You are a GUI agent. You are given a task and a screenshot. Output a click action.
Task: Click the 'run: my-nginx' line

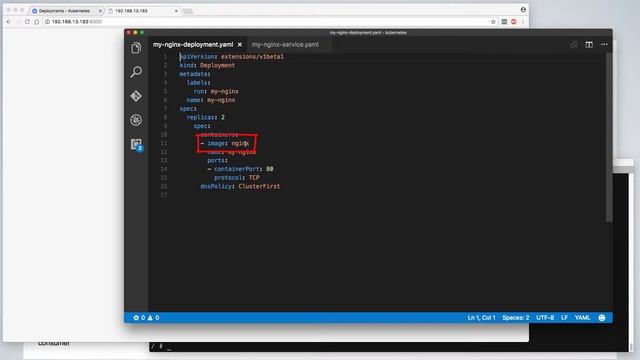[x=216, y=91]
